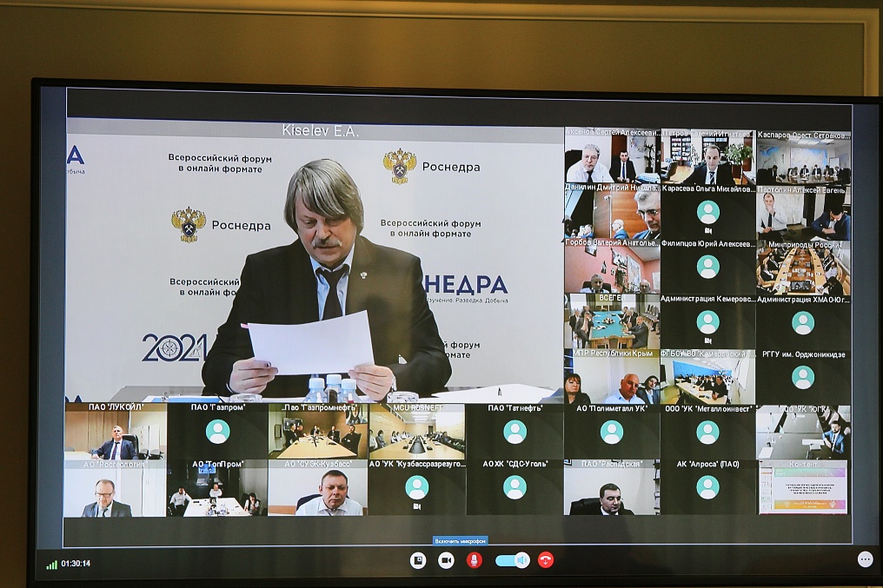Select the ПАО 'Газпром' avatar tile
Viewport: 883px width, 588px height.
(217, 432)
